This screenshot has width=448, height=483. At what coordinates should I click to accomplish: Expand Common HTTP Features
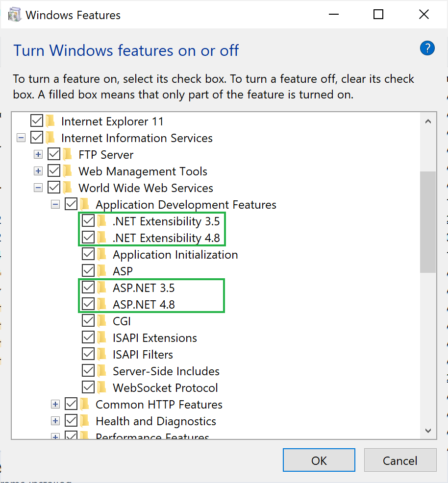(55, 404)
